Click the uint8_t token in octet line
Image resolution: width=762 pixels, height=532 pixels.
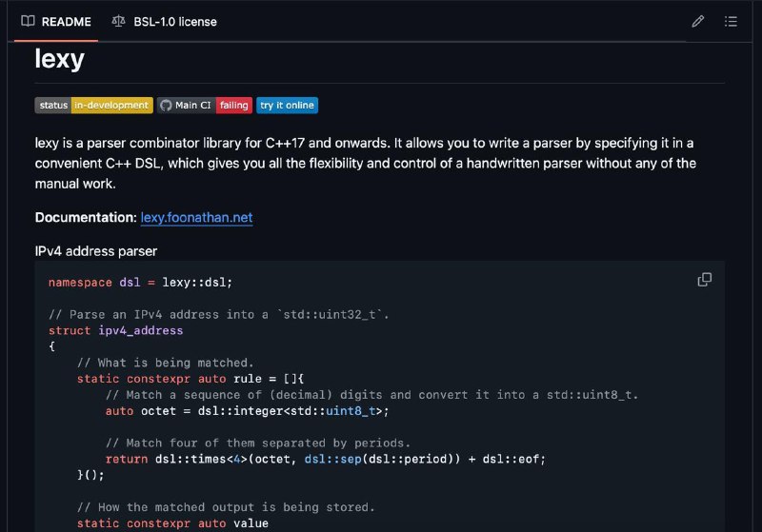(351, 411)
